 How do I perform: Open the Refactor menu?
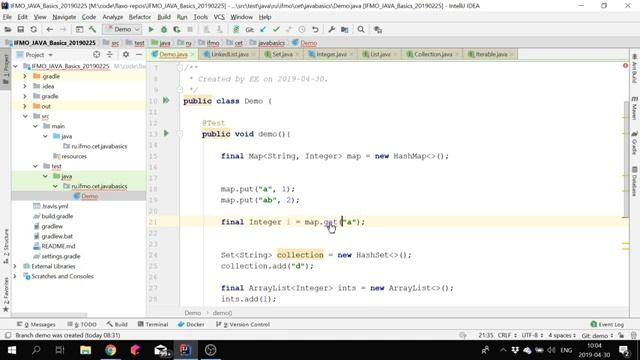click(x=140, y=17)
